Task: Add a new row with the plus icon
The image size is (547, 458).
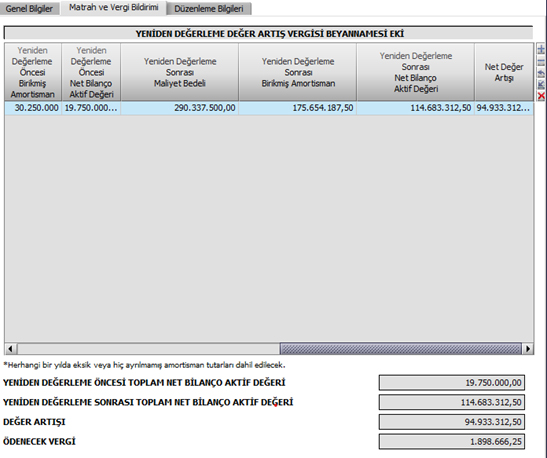Action: coord(541,49)
